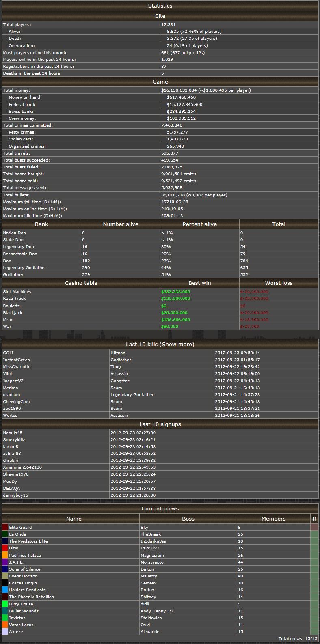Click the Dirty House bright green swatch
The height and width of the screenshot is (644, 320).
point(5,604)
